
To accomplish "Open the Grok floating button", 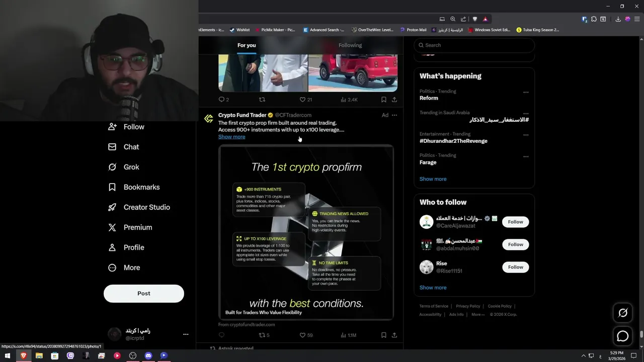I will [623, 313].
